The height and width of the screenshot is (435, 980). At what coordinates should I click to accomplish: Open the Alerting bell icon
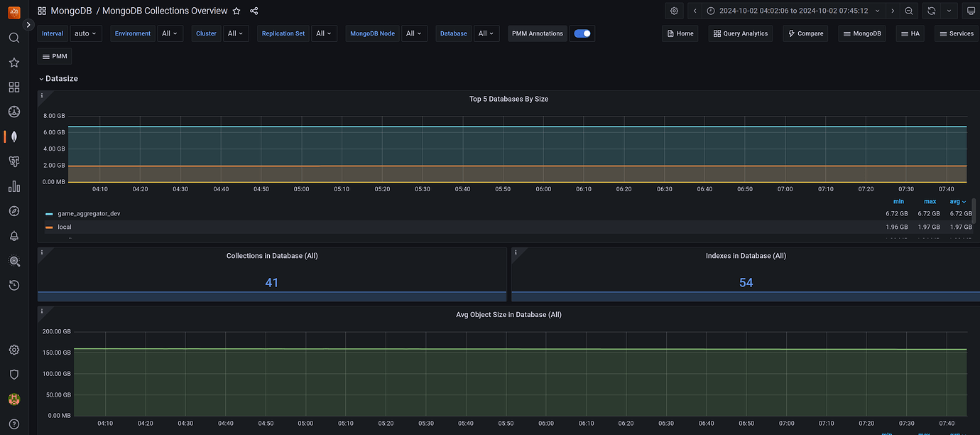point(13,235)
